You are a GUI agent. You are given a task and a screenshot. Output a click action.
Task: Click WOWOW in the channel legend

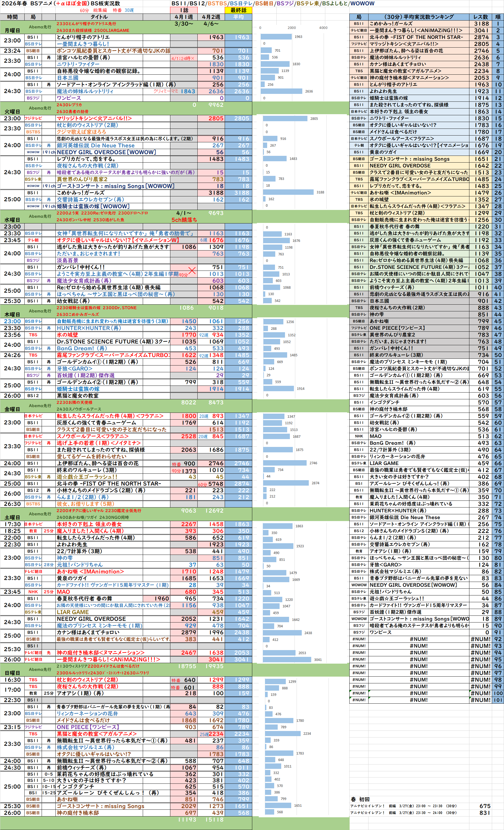tap(362, 3)
